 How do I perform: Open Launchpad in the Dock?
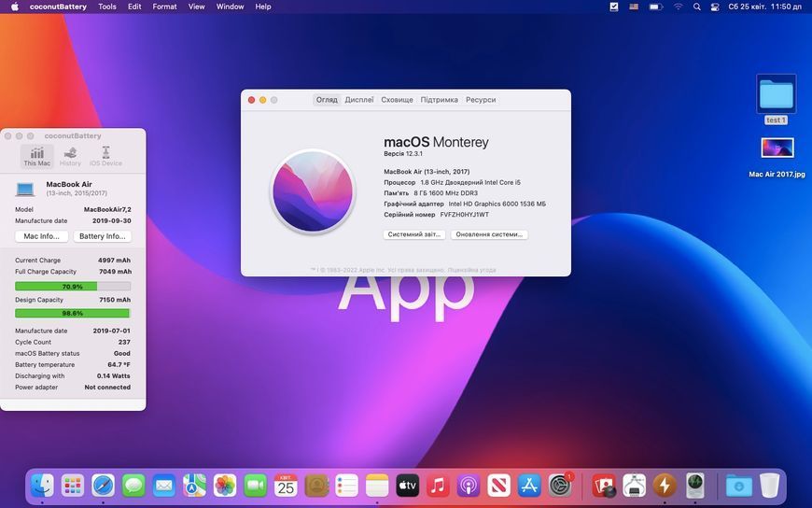click(x=73, y=486)
